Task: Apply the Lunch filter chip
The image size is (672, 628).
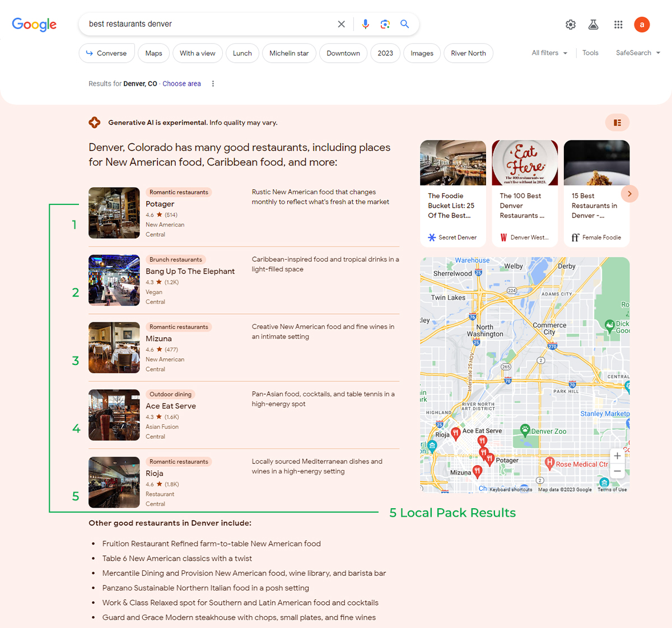Action: pos(242,53)
